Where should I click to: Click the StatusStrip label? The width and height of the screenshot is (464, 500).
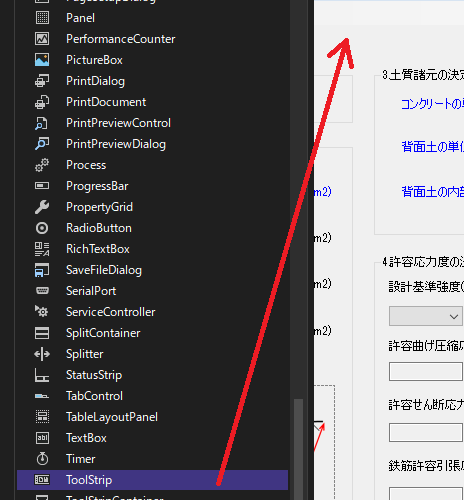(94, 375)
